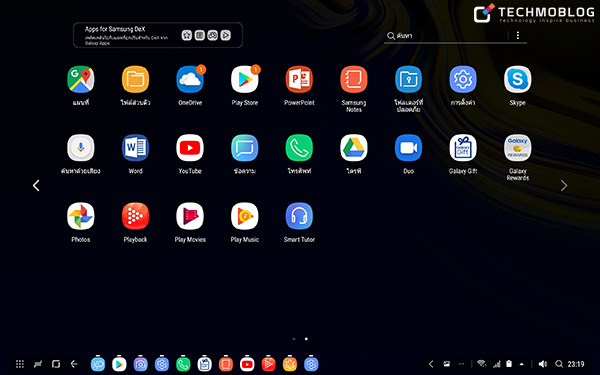
Task: Open the Google Voice Search app
Action: click(x=81, y=148)
